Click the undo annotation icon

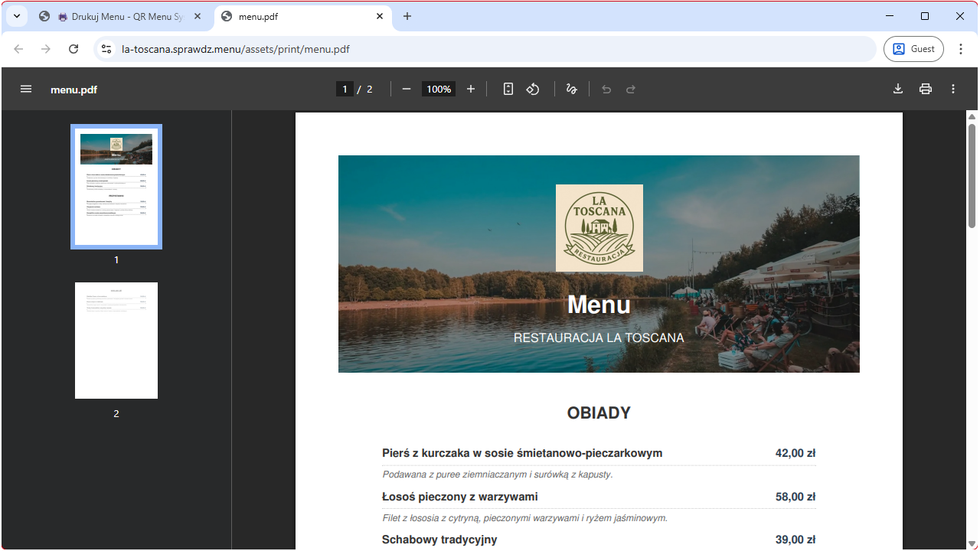(606, 89)
